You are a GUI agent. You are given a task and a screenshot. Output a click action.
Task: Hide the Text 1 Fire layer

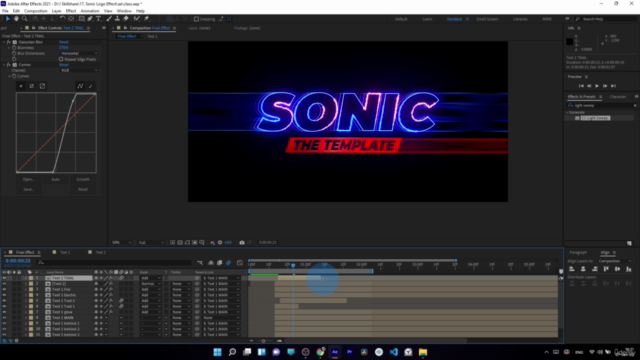4,289
